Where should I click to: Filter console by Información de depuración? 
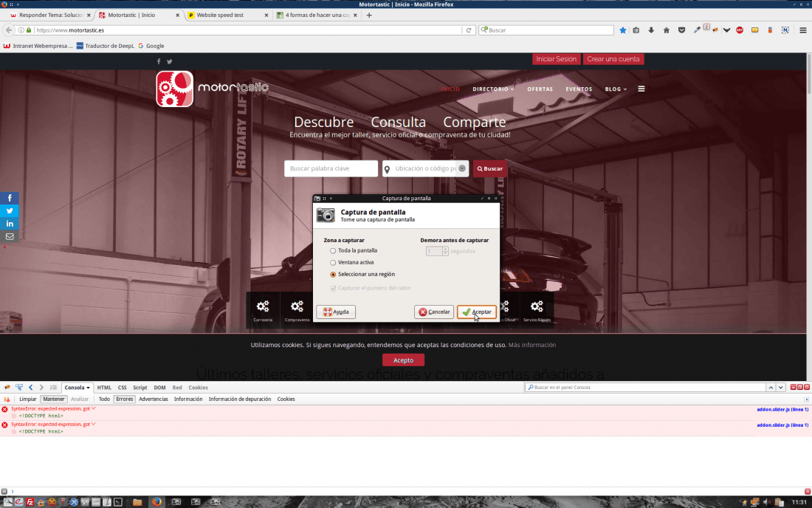click(240, 399)
